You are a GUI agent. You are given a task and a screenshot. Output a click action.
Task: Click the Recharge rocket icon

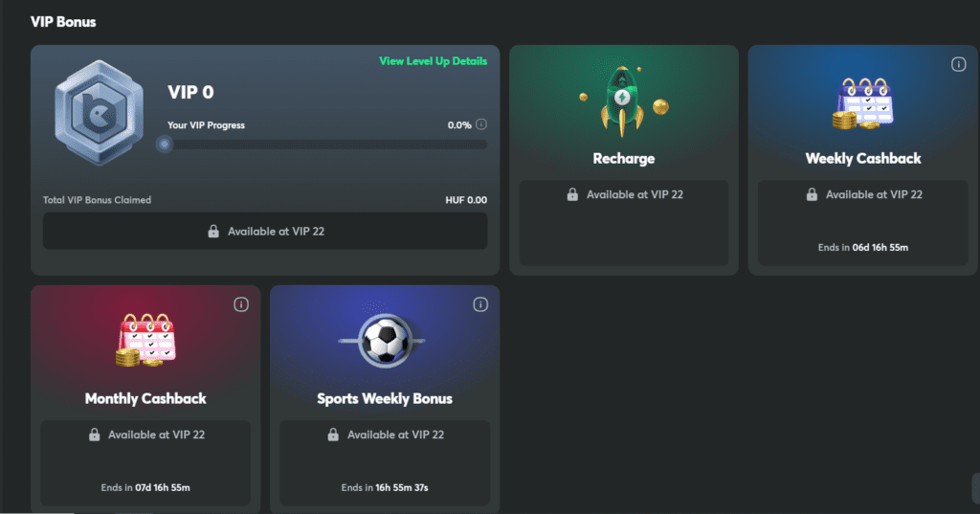[x=622, y=101]
